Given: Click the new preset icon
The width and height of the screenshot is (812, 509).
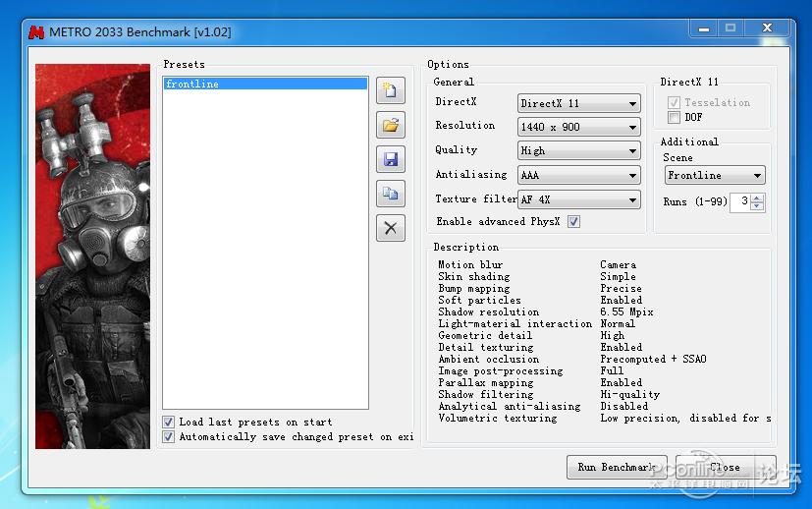Looking at the screenshot, I should (391, 91).
